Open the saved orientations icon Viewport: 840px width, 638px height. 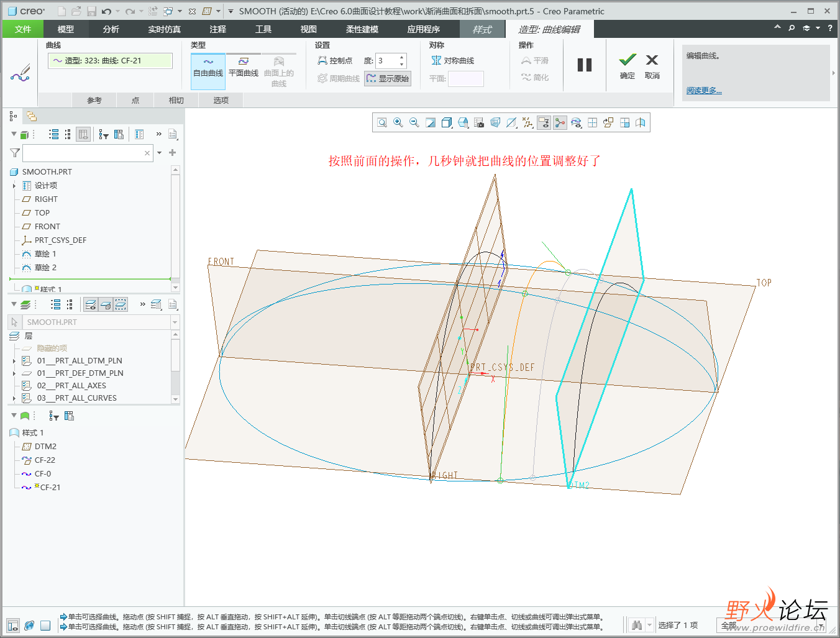(x=463, y=122)
